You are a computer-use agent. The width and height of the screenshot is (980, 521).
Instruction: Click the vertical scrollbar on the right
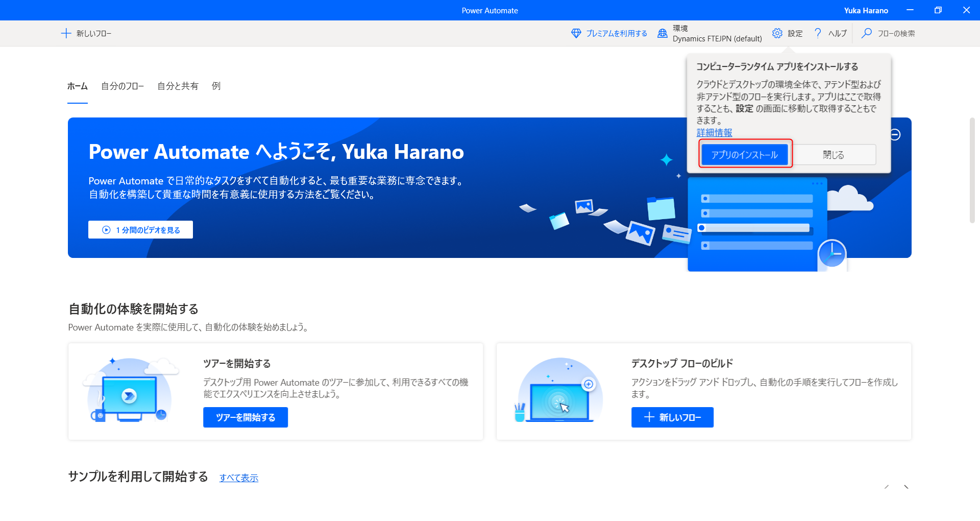(972, 170)
